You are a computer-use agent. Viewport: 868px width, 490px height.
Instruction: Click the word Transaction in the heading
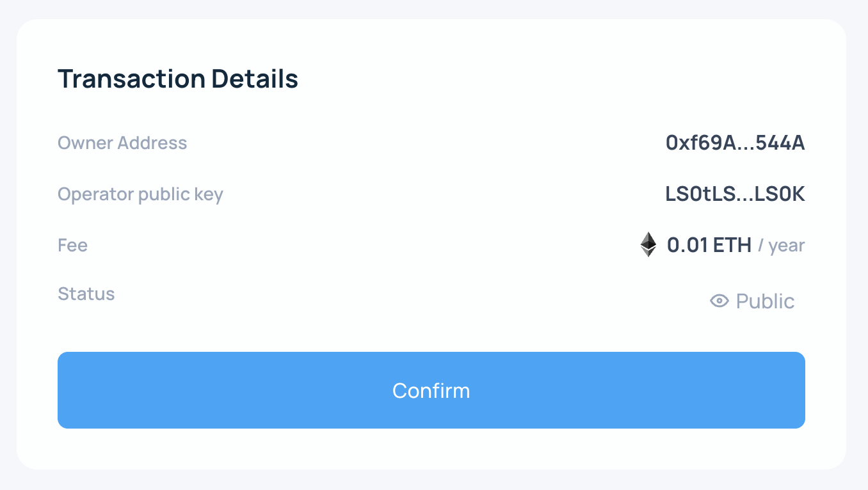pos(131,79)
